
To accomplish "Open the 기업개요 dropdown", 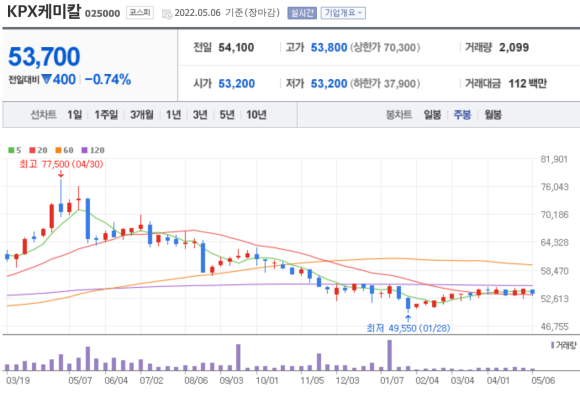I will point(343,13).
